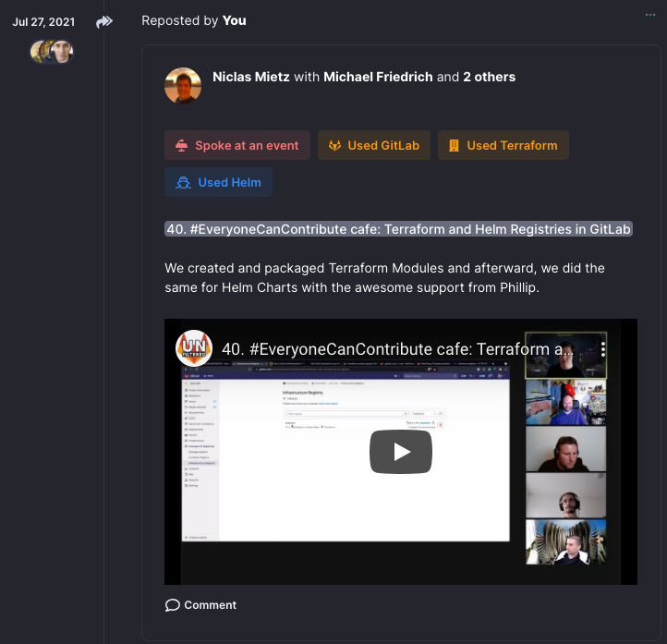Open the YouTube video title link
This screenshot has width=667, height=644.
click(x=397, y=349)
